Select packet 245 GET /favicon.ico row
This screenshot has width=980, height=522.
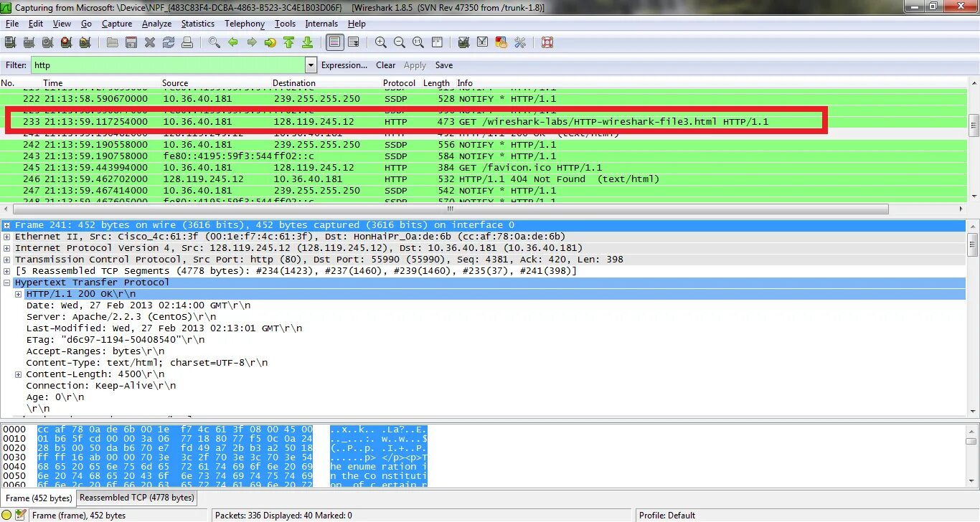484,168
